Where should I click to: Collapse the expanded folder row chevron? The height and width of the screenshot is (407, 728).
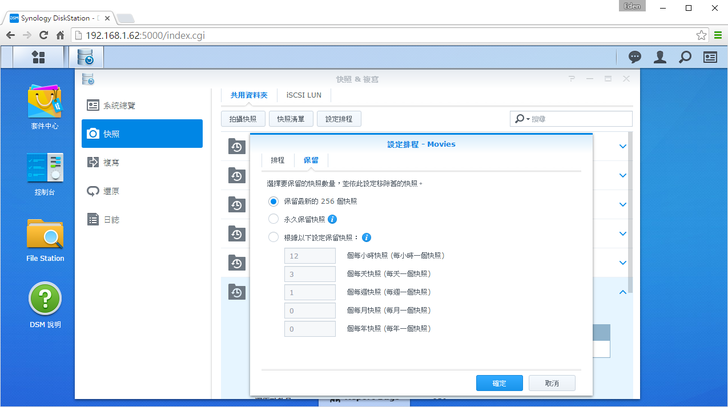pyautogui.click(x=623, y=291)
